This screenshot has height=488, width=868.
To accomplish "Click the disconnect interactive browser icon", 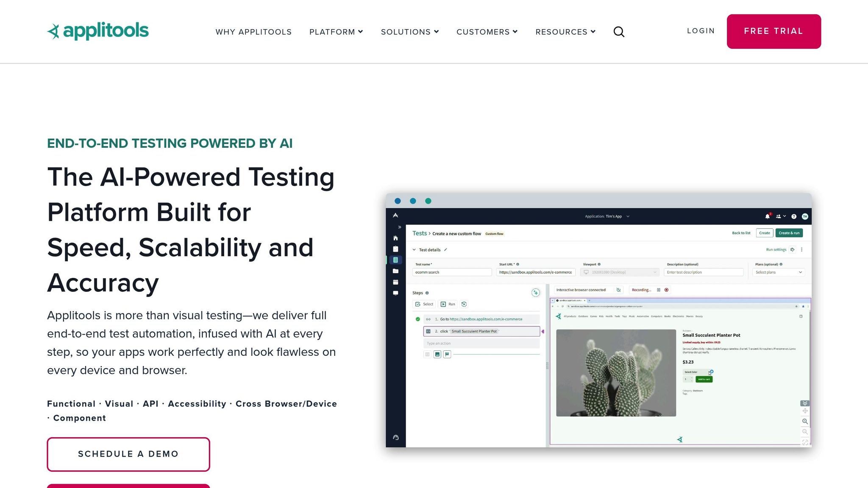I will point(618,290).
